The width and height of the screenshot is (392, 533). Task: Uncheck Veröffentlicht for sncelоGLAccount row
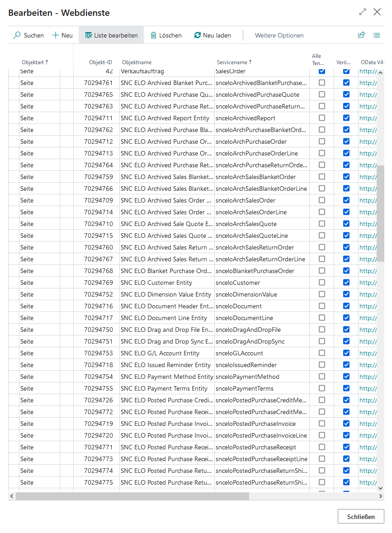pyautogui.click(x=346, y=353)
